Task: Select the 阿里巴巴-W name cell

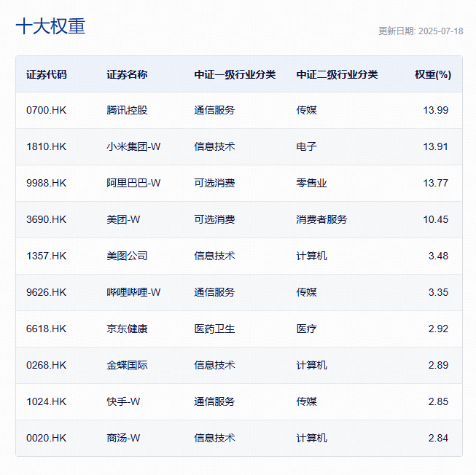Action: click(133, 183)
